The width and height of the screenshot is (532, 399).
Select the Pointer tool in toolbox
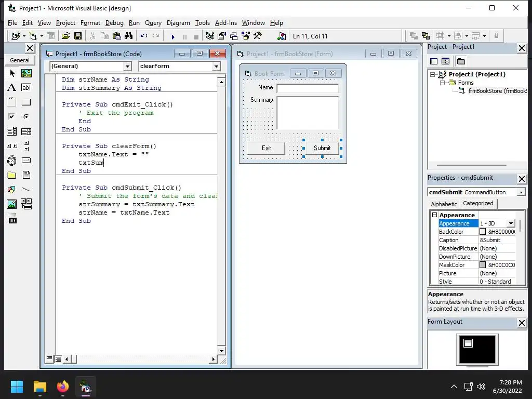(x=12, y=73)
